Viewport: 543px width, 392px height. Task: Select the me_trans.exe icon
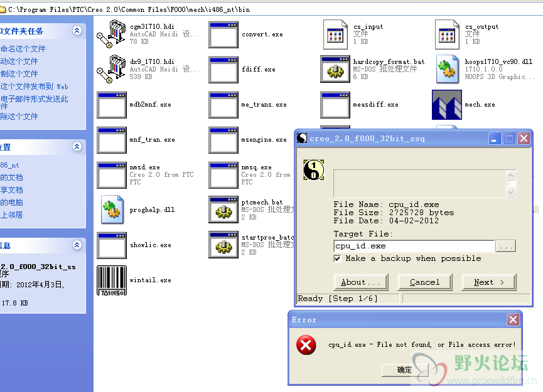pyautogui.click(x=223, y=105)
